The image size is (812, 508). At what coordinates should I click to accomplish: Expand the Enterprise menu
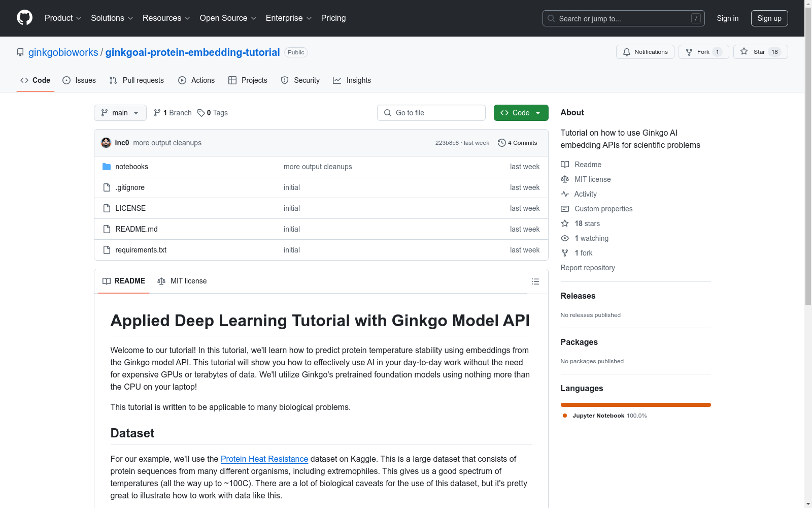tap(289, 18)
